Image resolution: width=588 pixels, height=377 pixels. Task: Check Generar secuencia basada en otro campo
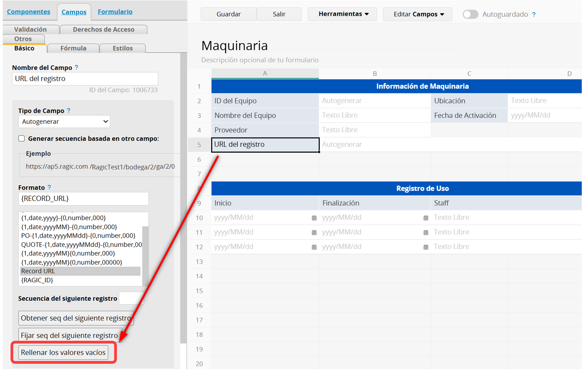pyautogui.click(x=22, y=139)
